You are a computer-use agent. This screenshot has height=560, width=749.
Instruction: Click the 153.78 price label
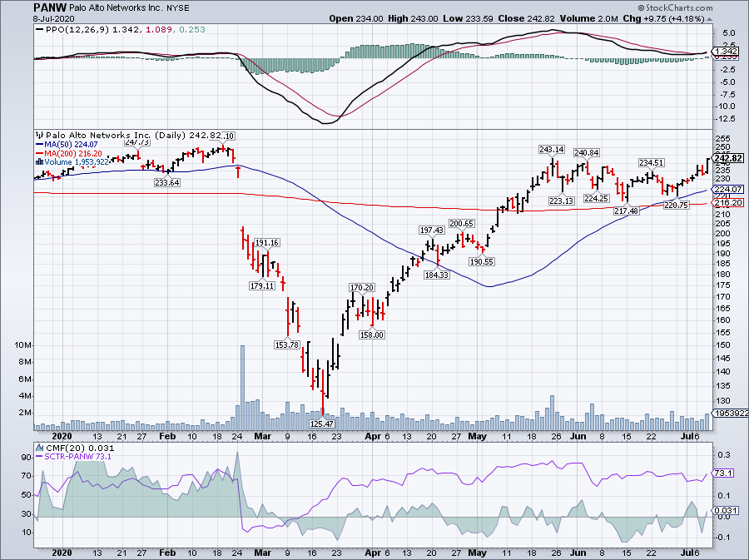(286, 344)
